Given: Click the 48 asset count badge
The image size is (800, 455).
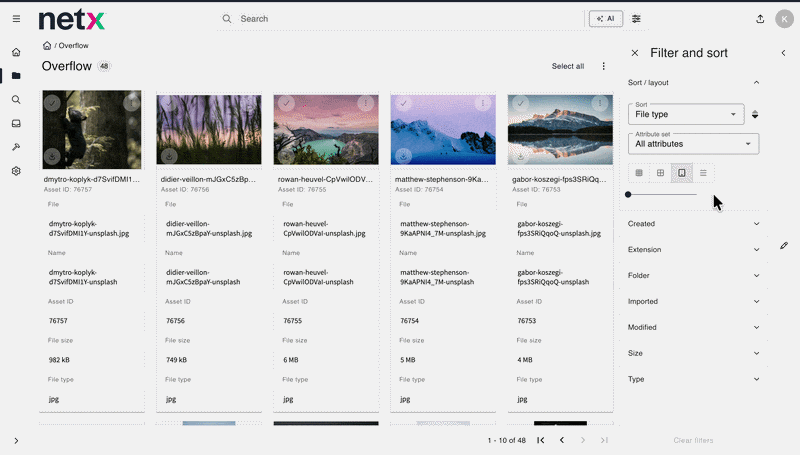Looking at the screenshot, I should tap(104, 66).
